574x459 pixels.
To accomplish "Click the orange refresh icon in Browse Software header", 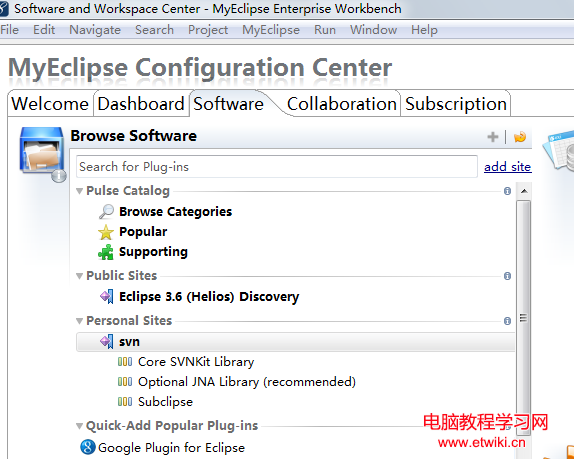I will point(520,137).
